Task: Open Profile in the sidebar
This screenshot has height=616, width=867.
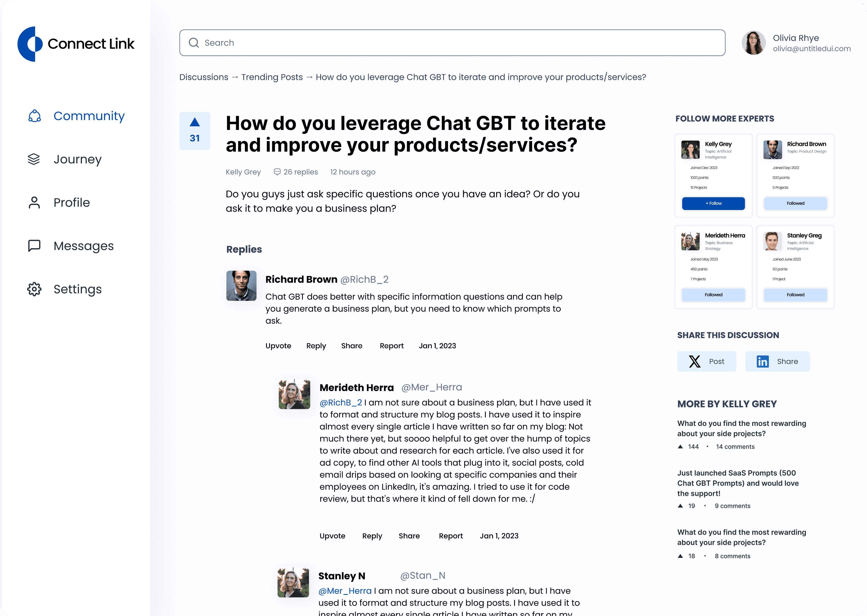Action: coord(71,203)
